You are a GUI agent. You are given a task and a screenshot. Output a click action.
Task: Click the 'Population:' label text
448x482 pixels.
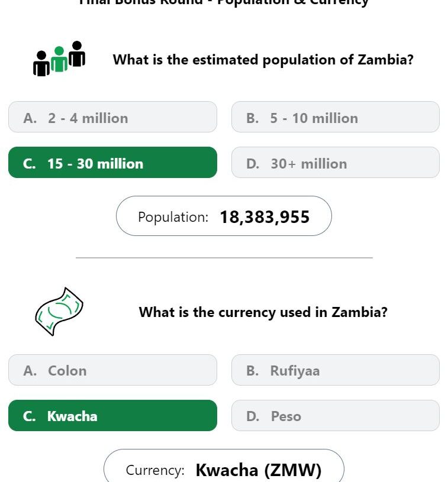(173, 217)
